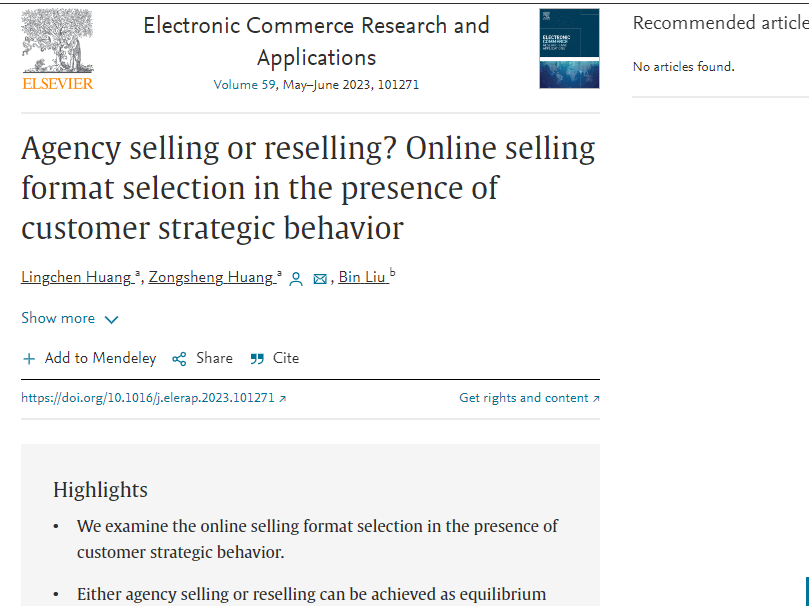The image size is (809, 606).
Task: Expand author details via Show more text
Action: coord(58,318)
